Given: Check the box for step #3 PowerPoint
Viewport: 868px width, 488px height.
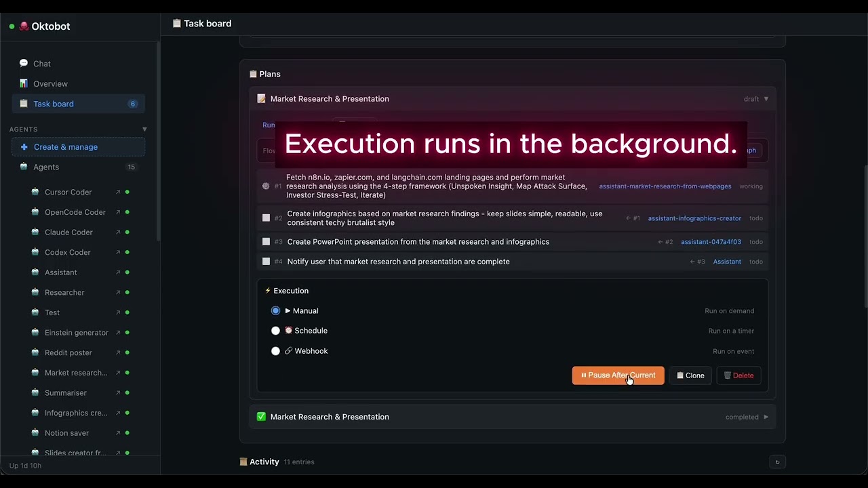Looking at the screenshot, I should point(266,241).
